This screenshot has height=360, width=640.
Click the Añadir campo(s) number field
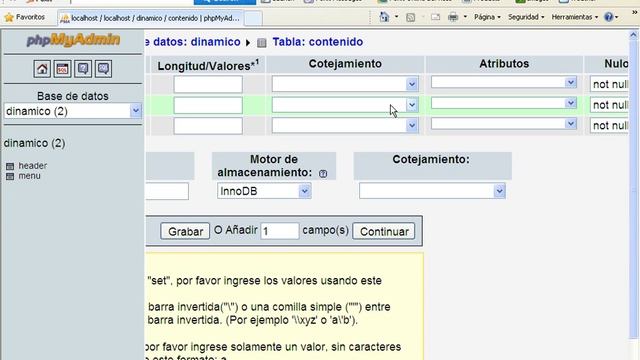click(x=280, y=231)
